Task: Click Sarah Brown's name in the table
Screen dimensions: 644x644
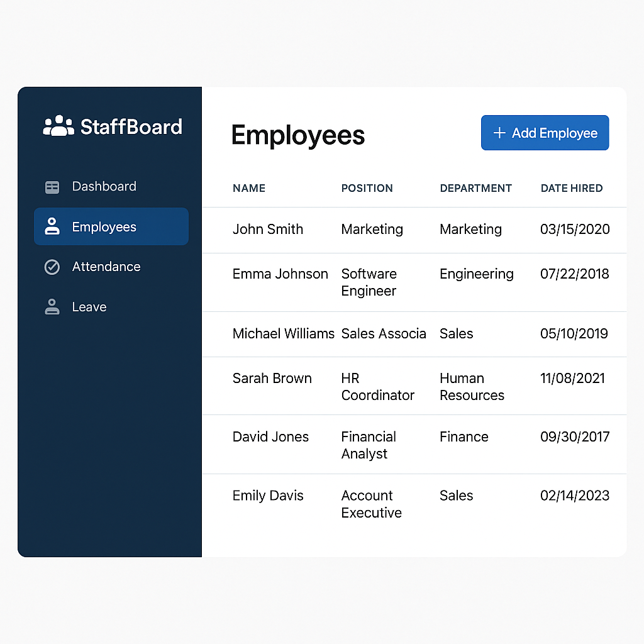Action: point(272,379)
